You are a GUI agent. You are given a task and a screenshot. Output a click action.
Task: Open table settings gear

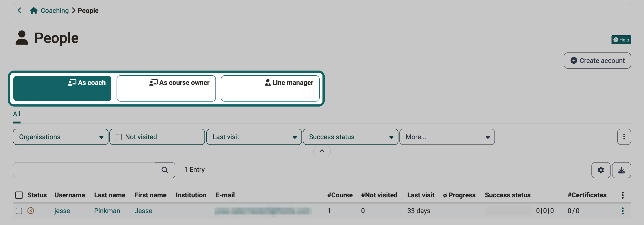601,170
